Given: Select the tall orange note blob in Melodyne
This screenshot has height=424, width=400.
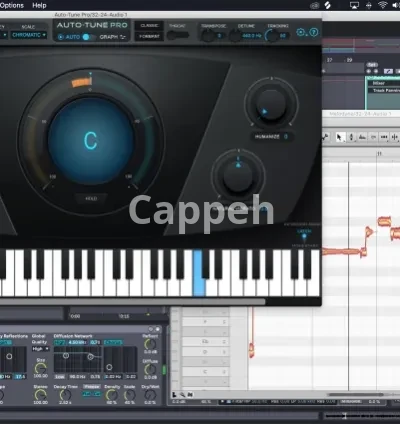Looking at the screenshot, I should click(252, 350).
